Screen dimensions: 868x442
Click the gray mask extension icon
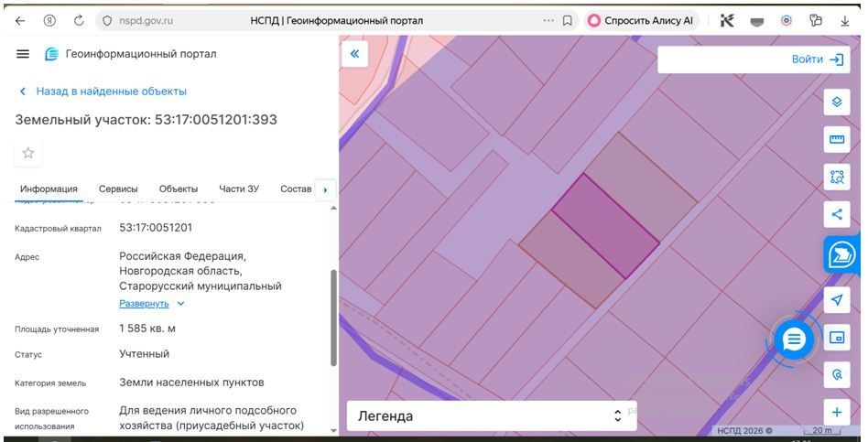click(x=756, y=22)
